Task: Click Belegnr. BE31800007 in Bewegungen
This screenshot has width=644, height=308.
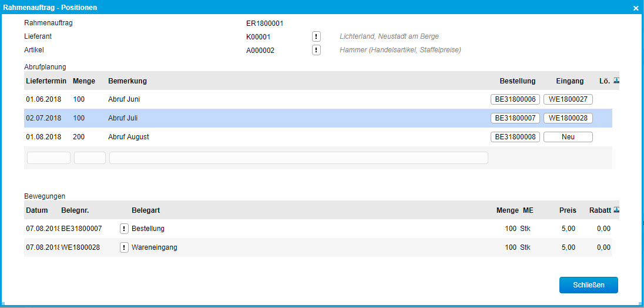Action: [x=82, y=229]
